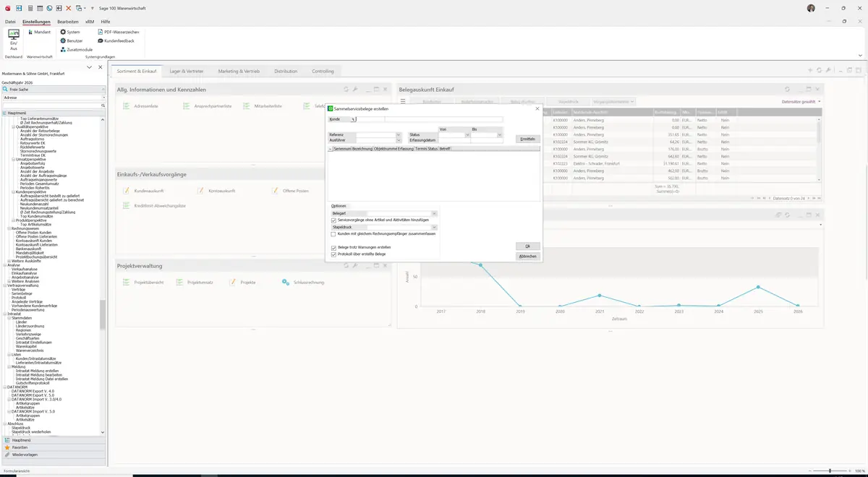This screenshot has height=477, width=868.
Task: Open the Belegart dropdown under Optionen
Action: coord(434,214)
